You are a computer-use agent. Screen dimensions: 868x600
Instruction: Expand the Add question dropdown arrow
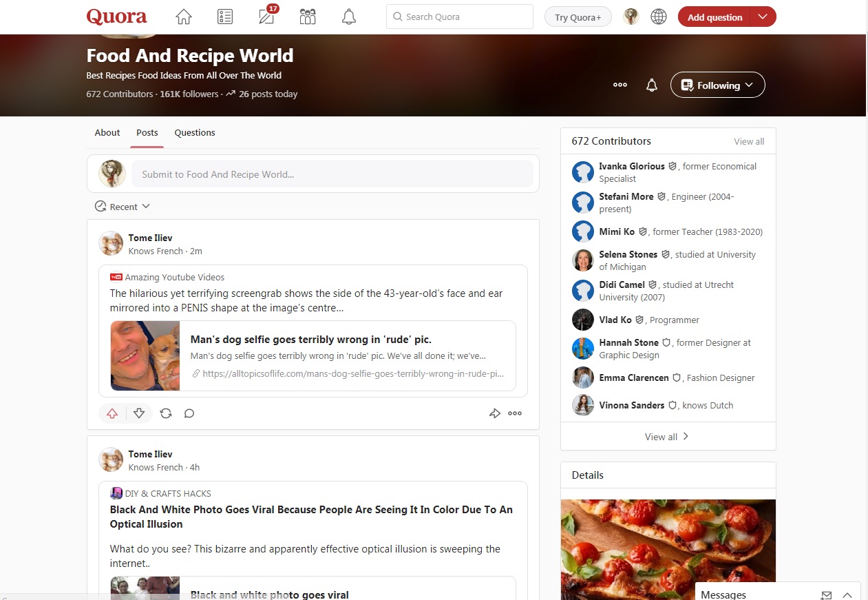point(762,17)
